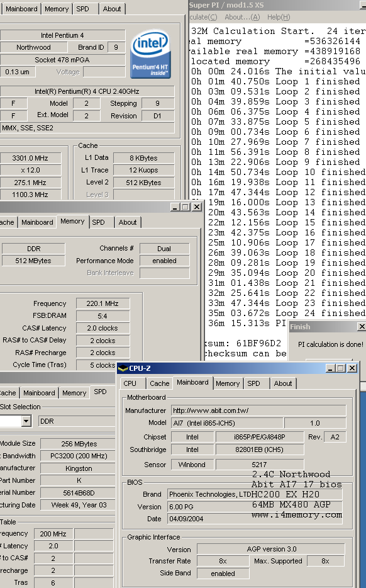The height and width of the screenshot is (588, 366).
Task: Open the SPD tab in front CPU-Z window
Action: click(253, 383)
